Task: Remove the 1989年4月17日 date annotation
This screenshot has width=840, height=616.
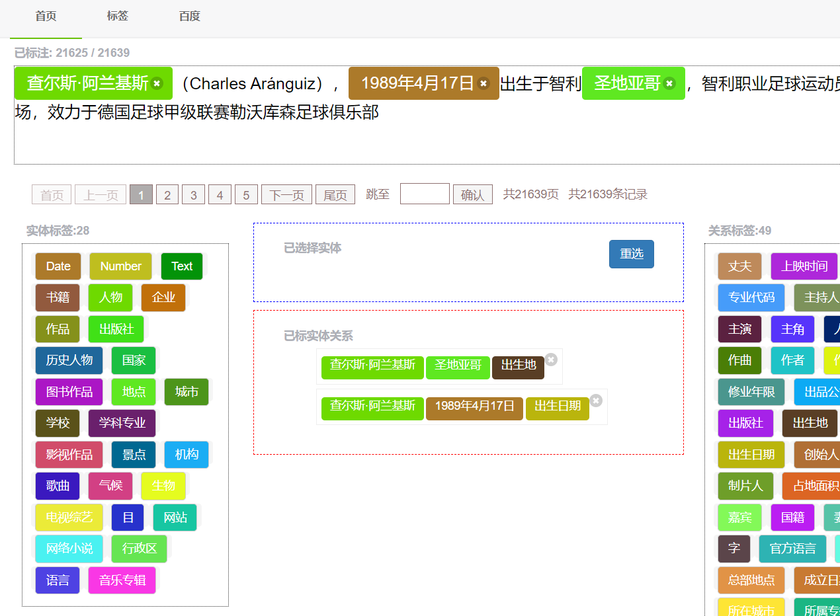Action: [x=483, y=83]
